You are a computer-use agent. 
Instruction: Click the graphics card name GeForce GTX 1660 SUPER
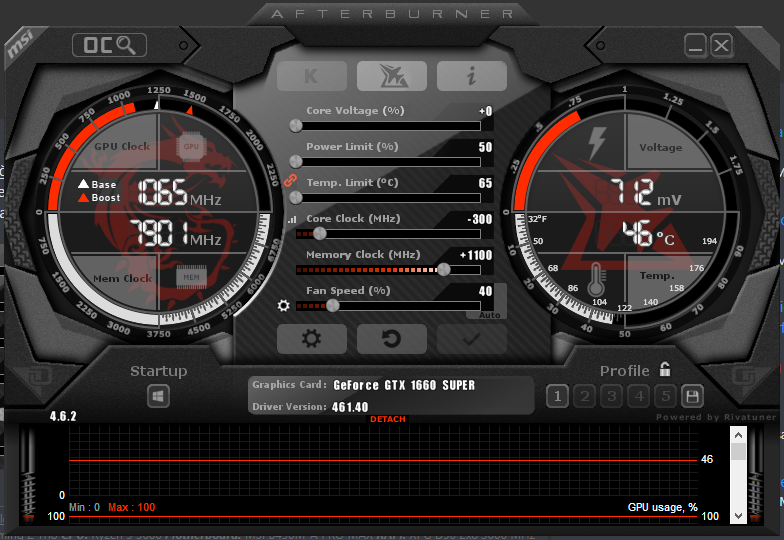point(404,385)
